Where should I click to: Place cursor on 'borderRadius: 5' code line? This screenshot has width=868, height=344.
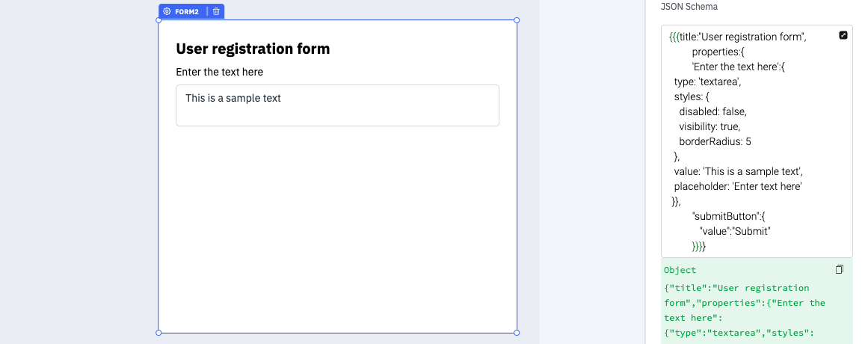click(x=715, y=141)
